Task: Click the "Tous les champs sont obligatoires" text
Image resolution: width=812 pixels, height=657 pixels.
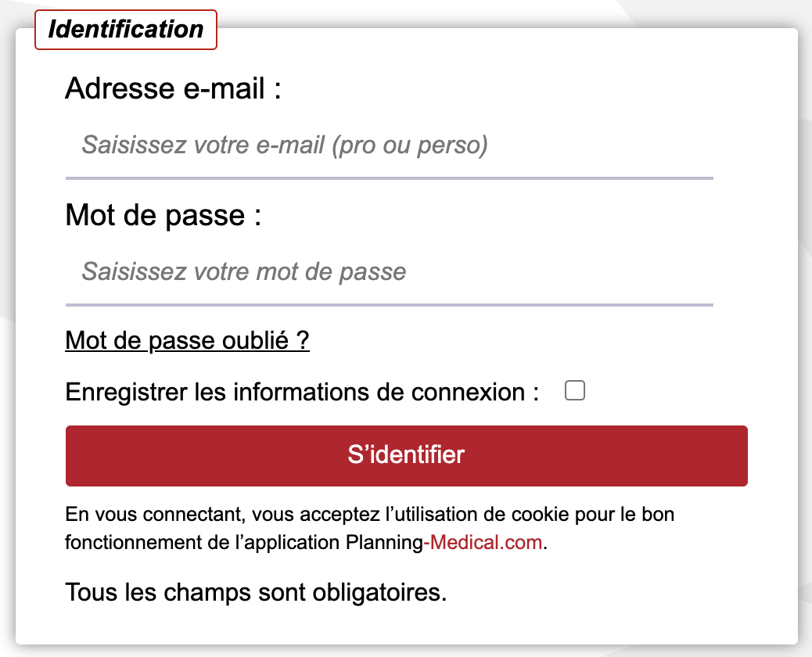Action: click(256, 592)
